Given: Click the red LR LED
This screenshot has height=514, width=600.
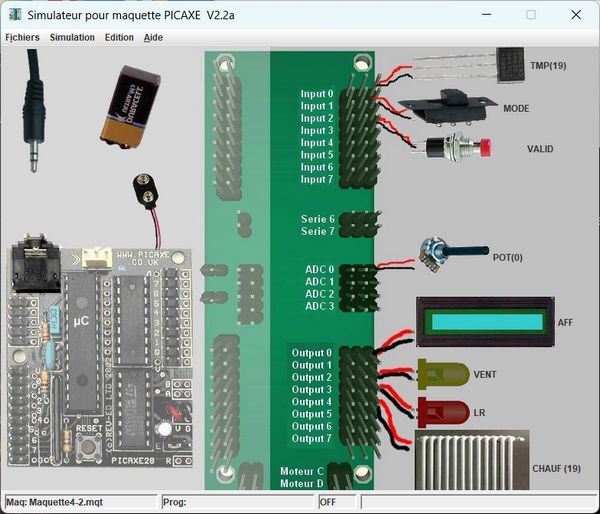Looking at the screenshot, I should click(x=443, y=411).
